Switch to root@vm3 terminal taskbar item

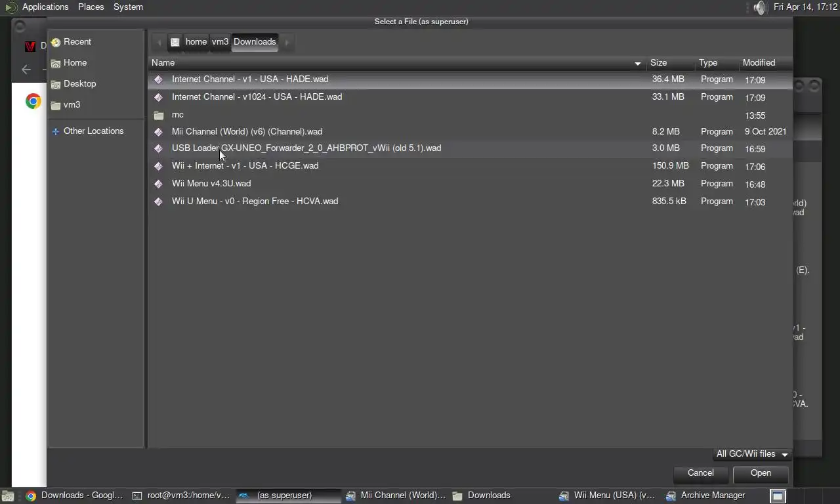(181, 495)
